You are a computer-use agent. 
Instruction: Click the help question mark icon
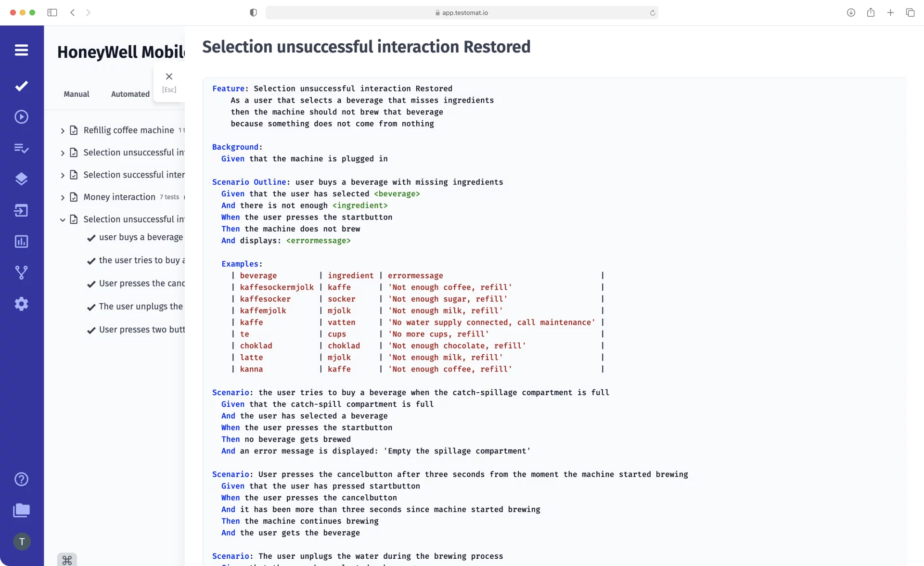[x=22, y=479]
